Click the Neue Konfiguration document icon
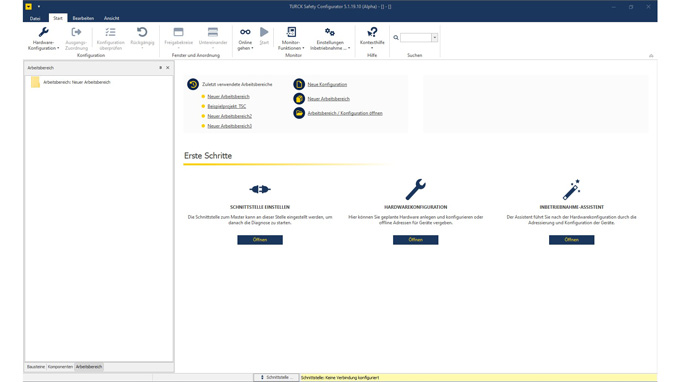Screen dimensions: 680x382 click(x=299, y=84)
